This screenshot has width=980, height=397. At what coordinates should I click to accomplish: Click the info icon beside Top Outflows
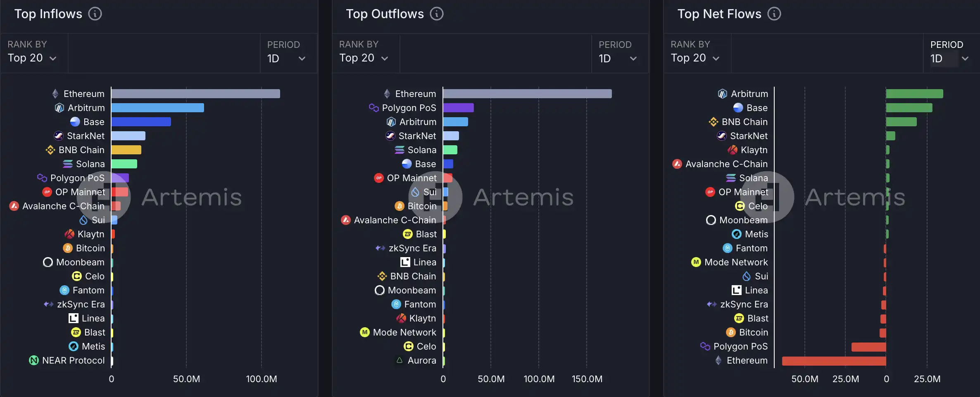click(x=436, y=14)
